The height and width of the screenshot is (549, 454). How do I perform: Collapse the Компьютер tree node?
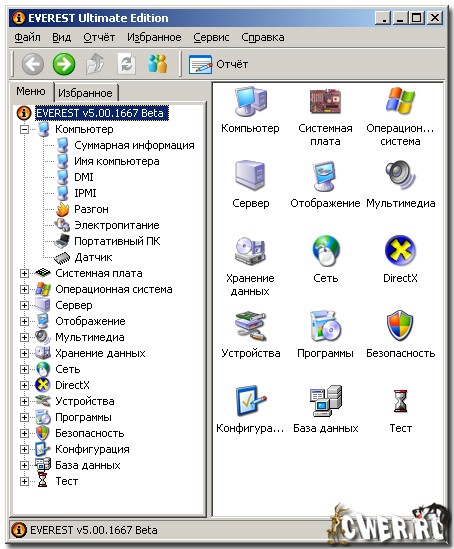pyautogui.click(x=24, y=129)
